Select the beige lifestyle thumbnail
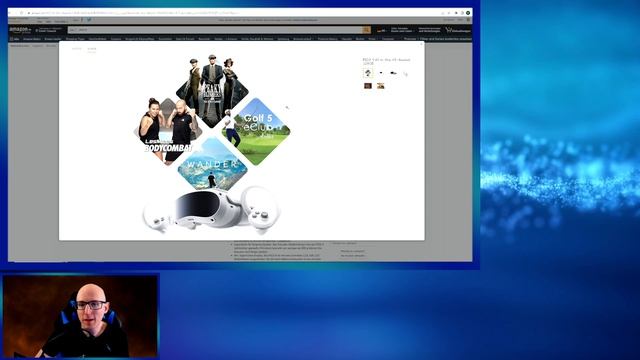This screenshot has width=640, height=360. point(380,86)
